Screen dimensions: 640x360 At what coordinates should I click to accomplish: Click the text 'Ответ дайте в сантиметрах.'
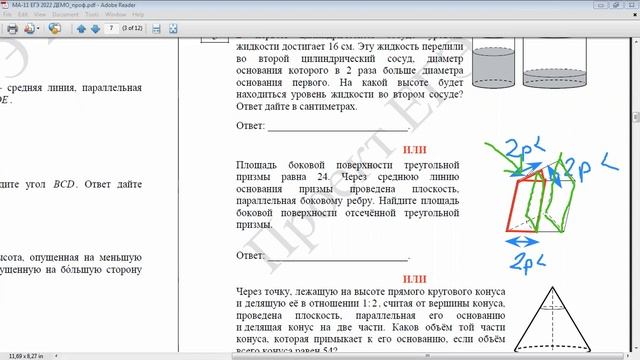tap(296, 107)
